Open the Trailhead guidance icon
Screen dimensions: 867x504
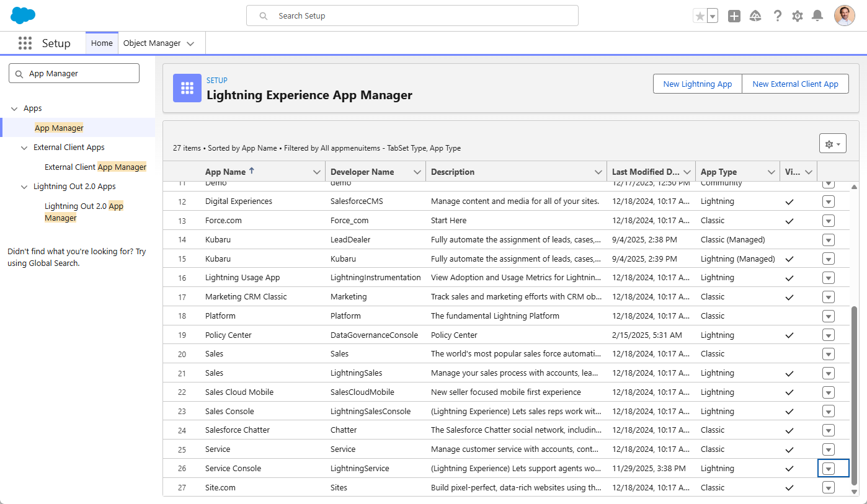[x=755, y=16]
